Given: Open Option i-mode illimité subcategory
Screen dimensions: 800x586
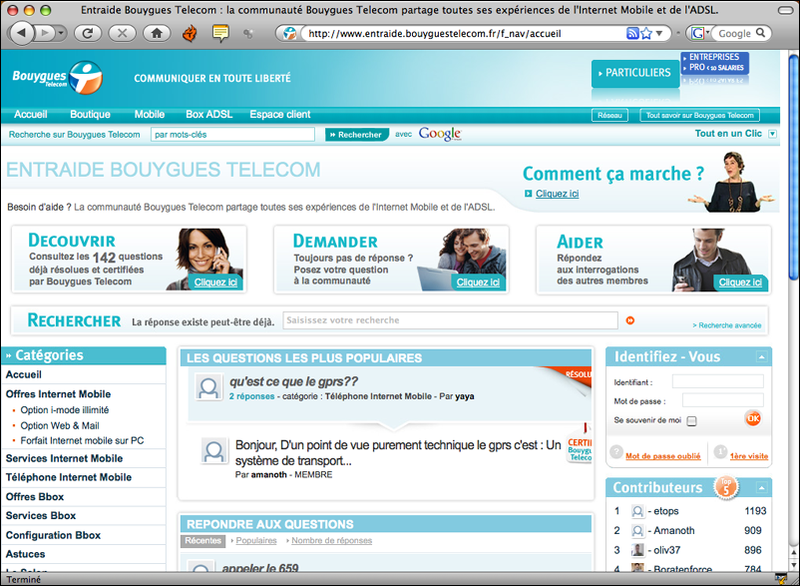Looking at the screenshot, I should click(x=64, y=410).
